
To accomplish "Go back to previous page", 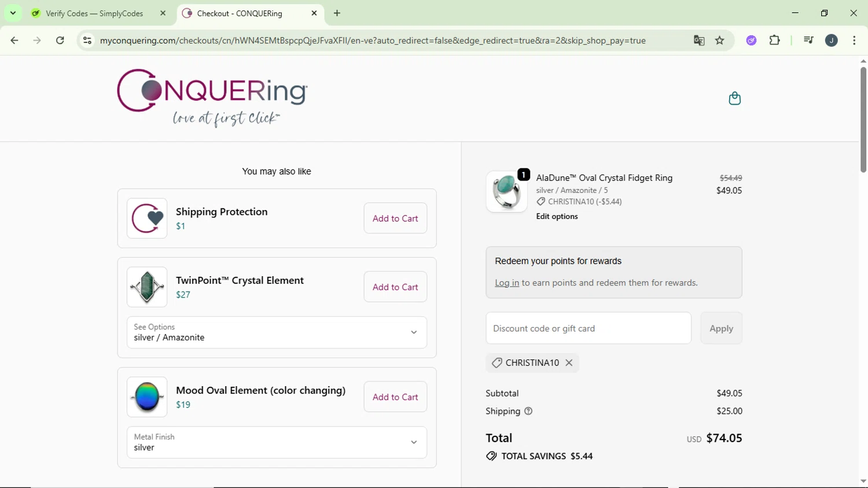I will 14,41.
